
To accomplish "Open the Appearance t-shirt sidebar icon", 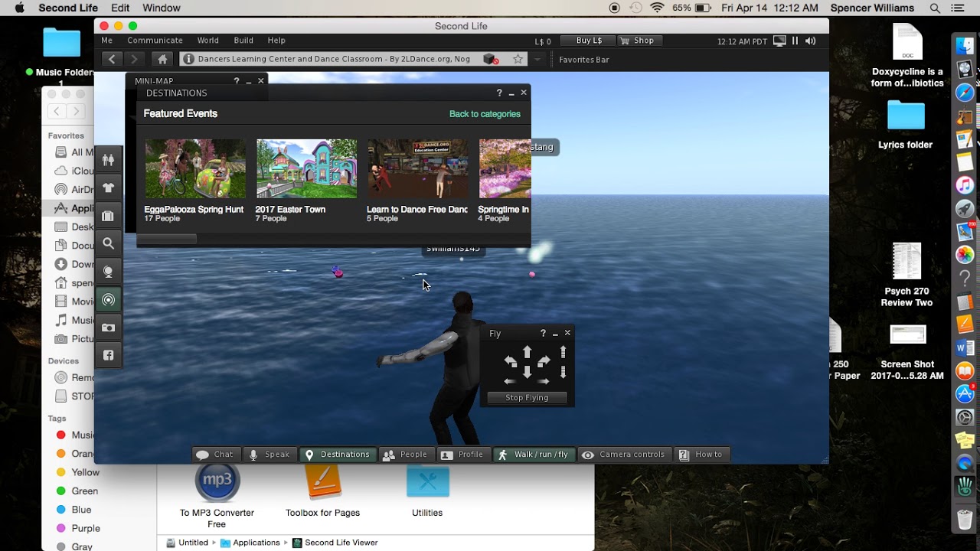I will (108, 187).
